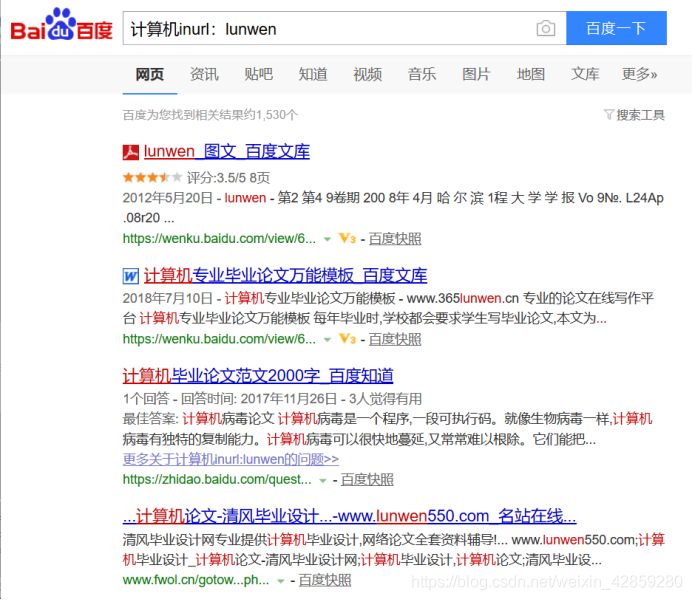Click the https://zhidao.baidu.com/quest... URL
The height and width of the screenshot is (600, 692).
click(x=217, y=480)
